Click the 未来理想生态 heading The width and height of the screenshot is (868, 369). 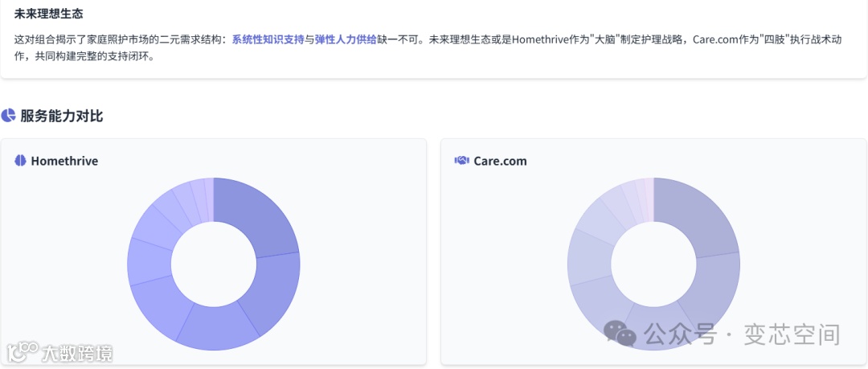[x=49, y=14]
